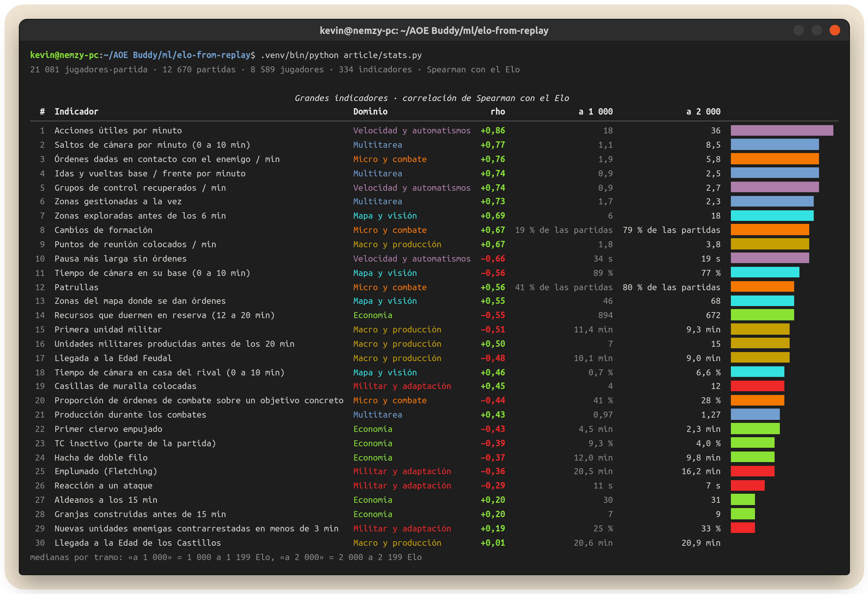Screen dimensions: 868x594
Task: Click 'Producción durante los combates'
Action: 130,415
